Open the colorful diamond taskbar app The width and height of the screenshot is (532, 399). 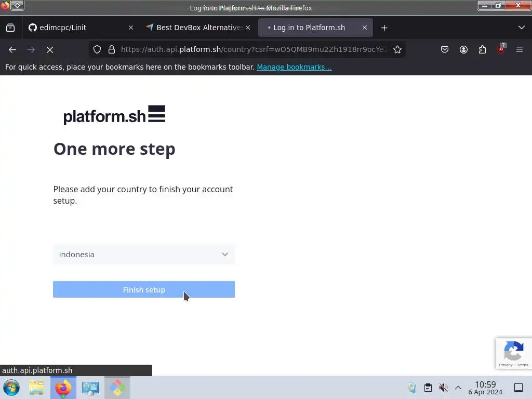click(117, 388)
